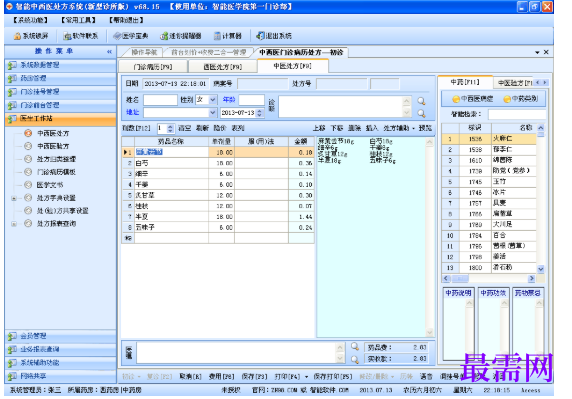Open the 门诊前台管理 sidebar section
Screen dimensions: 572x399
(61, 105)
